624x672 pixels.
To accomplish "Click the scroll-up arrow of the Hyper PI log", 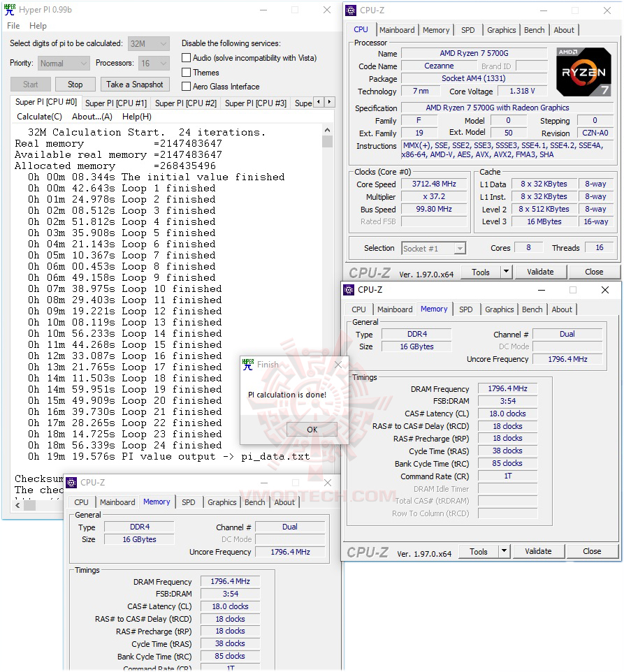I will [x=328, y=130].
